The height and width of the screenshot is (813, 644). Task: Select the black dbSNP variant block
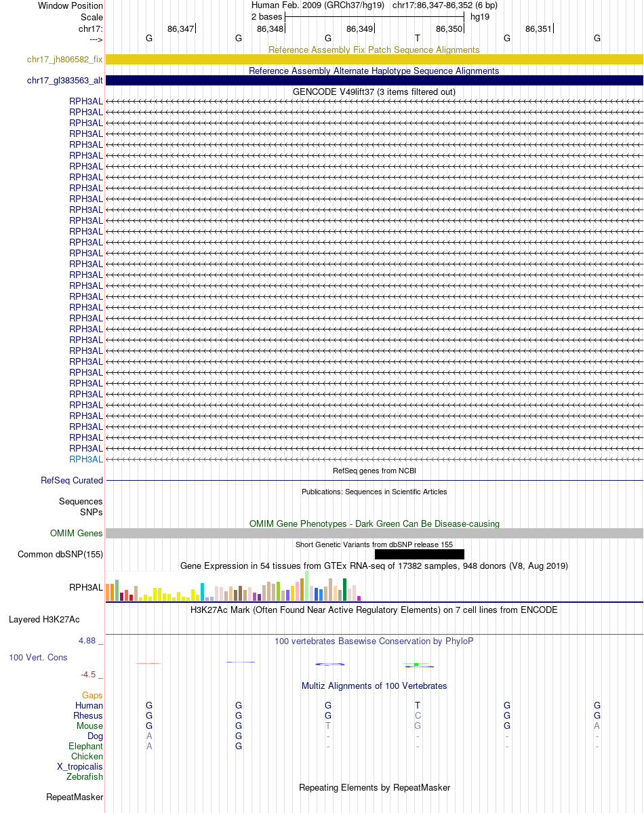[419, 554]
